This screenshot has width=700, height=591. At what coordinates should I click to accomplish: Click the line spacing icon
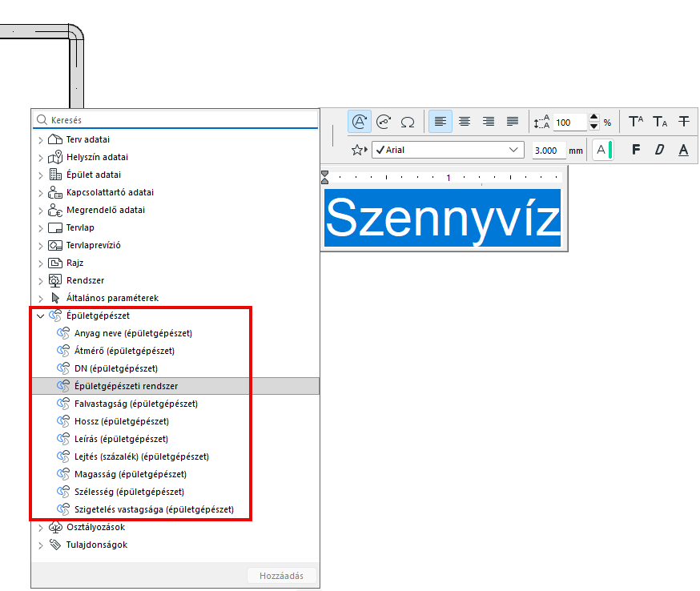tap(541, 122)
